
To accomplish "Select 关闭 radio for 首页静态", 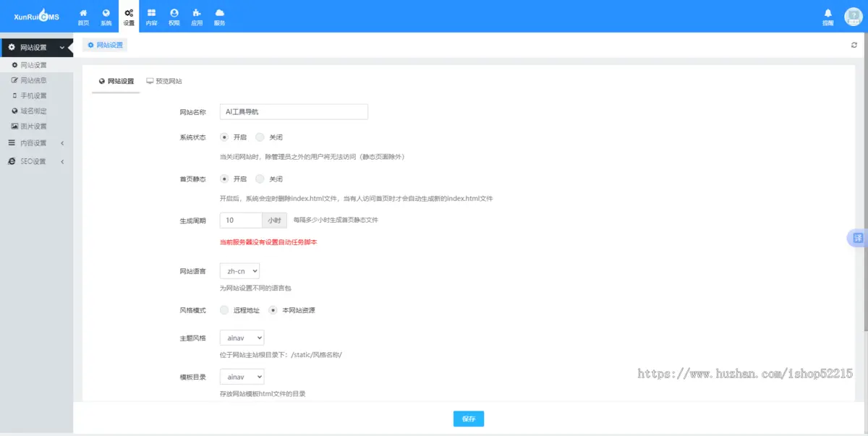I will pos(260,179).
